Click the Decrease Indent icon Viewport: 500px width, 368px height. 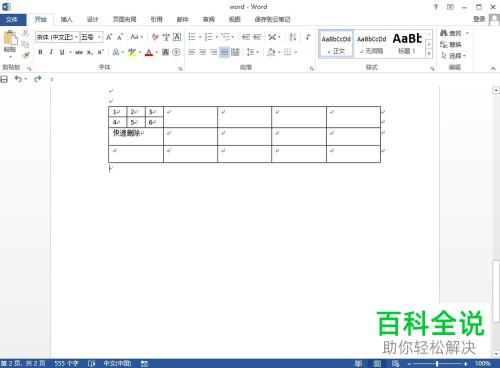(246, 37)
